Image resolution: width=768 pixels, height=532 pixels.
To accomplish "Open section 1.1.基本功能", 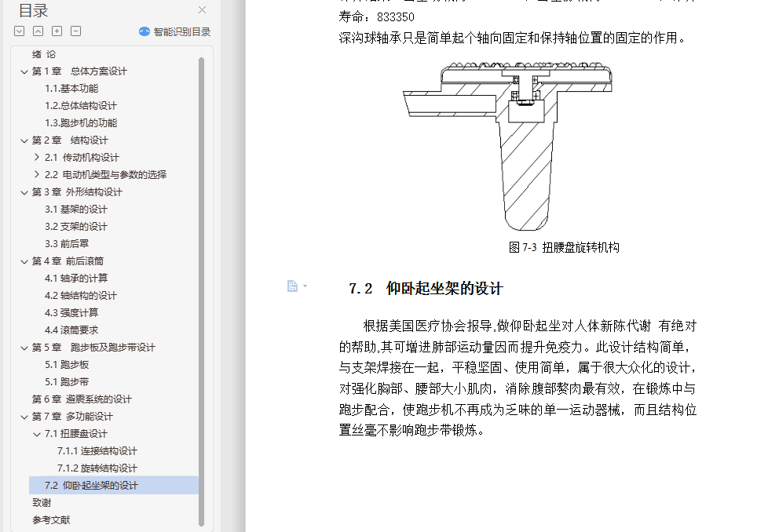I will [x=71, y=89].
